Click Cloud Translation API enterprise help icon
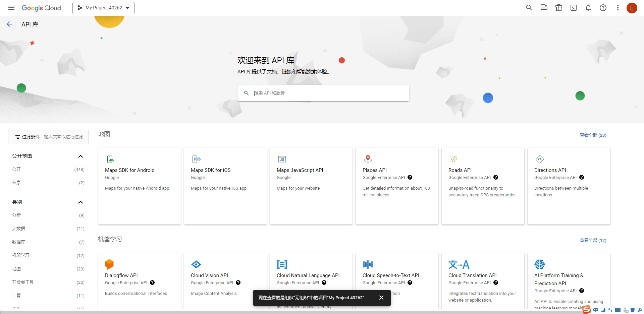 496,283
